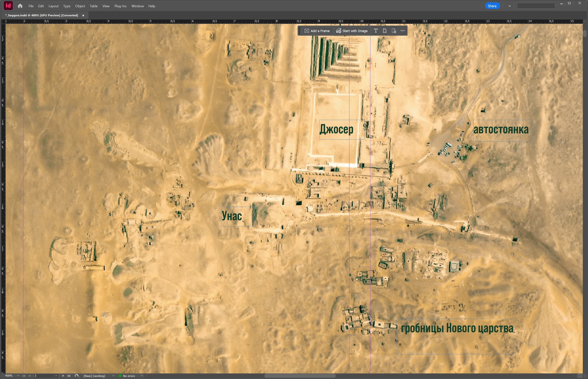588x379 pixels.
Task: Toggle split layout view at bottom right
Action: (580, 376)
